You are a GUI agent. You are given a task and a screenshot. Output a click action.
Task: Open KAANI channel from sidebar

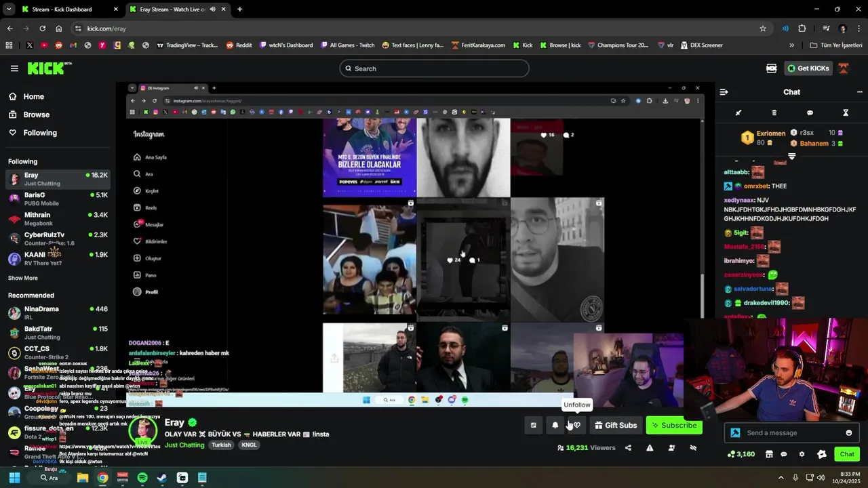[58, 258]
